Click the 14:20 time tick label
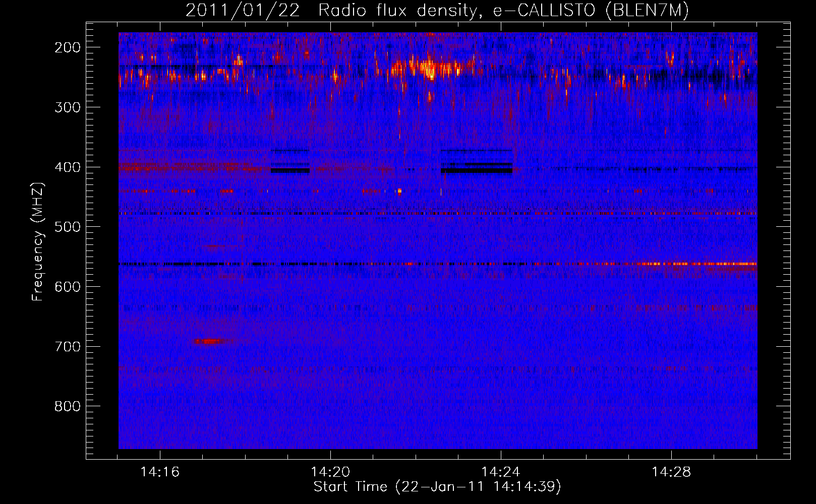Screen dimensions: 816x504 click(330, 472)
